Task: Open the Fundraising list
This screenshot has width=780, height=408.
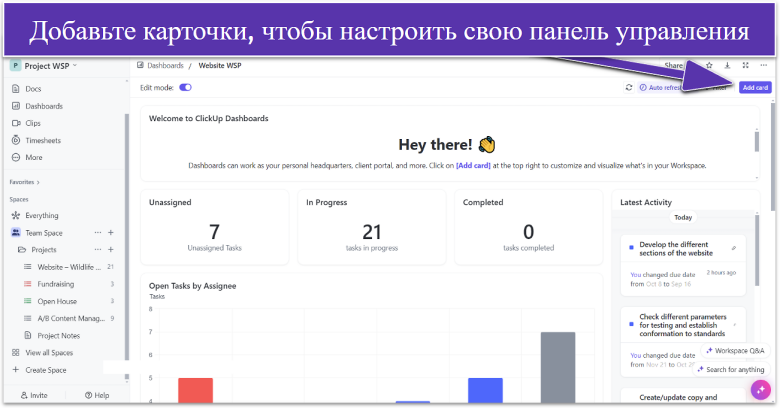Action: pos(56,284)
